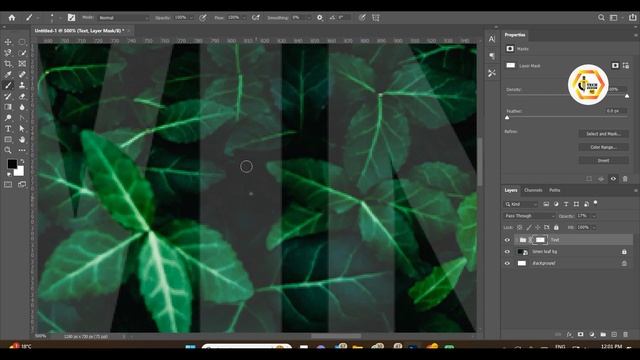Select the Path Selection tool
The width and height of the screenshot is (640, 360).
pos(22,129)
